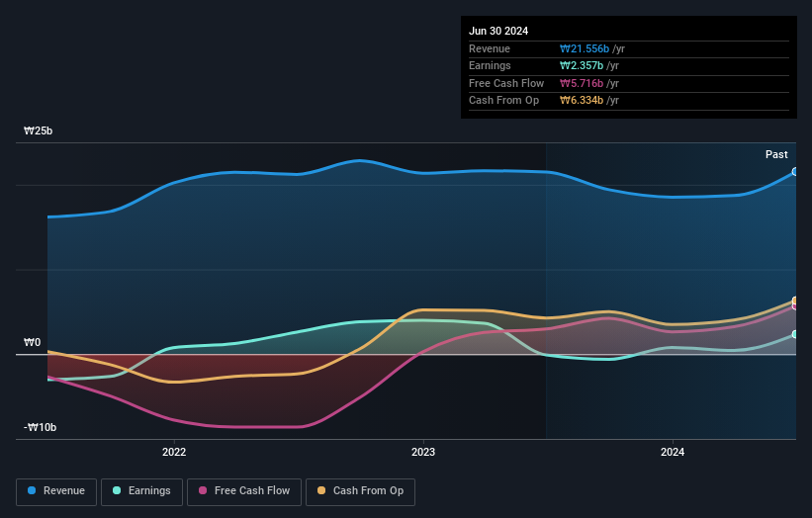The height and width of the screenshot is (518, 812).
Task: Click the Cash From Op row label in the tooltip
Action: 503,101
